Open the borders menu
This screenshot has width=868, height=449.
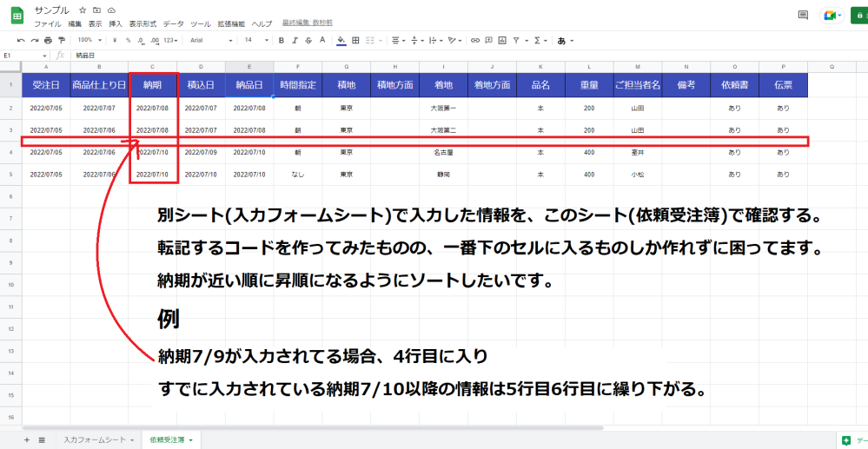tap(355, 41)
